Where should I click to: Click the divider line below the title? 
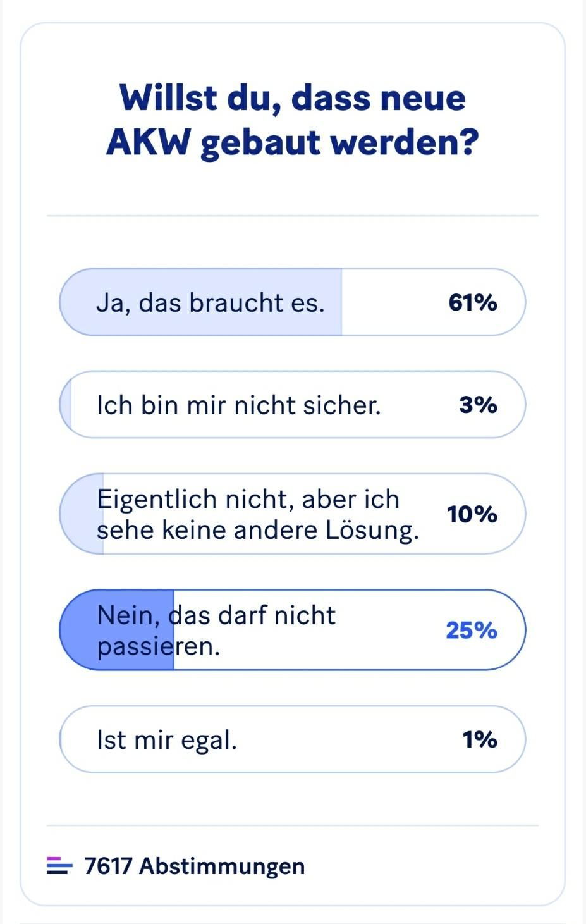pos(293,215)
